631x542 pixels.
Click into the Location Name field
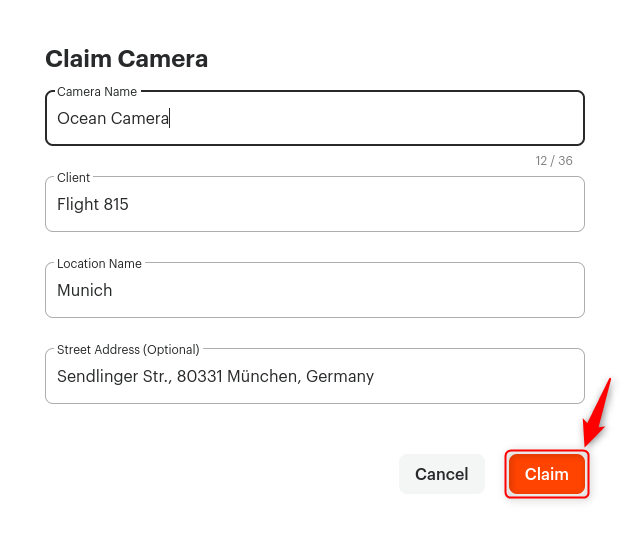click(315, 290)
